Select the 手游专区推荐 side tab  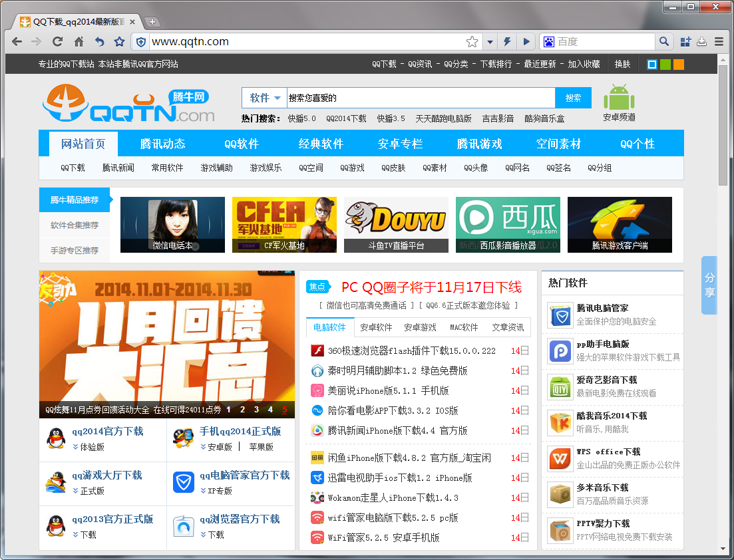[75, 250]
